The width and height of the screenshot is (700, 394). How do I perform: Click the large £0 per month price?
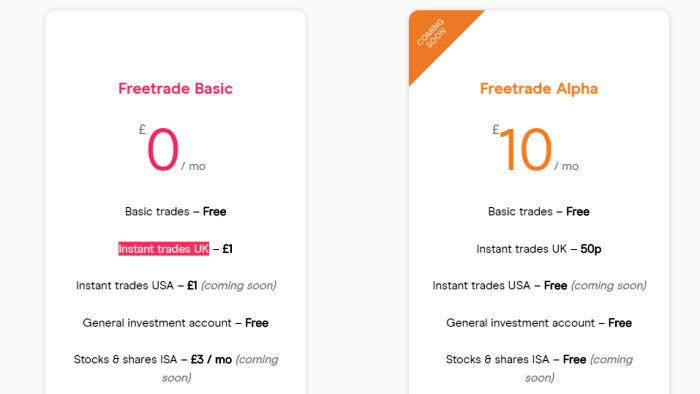click(172, 149)
